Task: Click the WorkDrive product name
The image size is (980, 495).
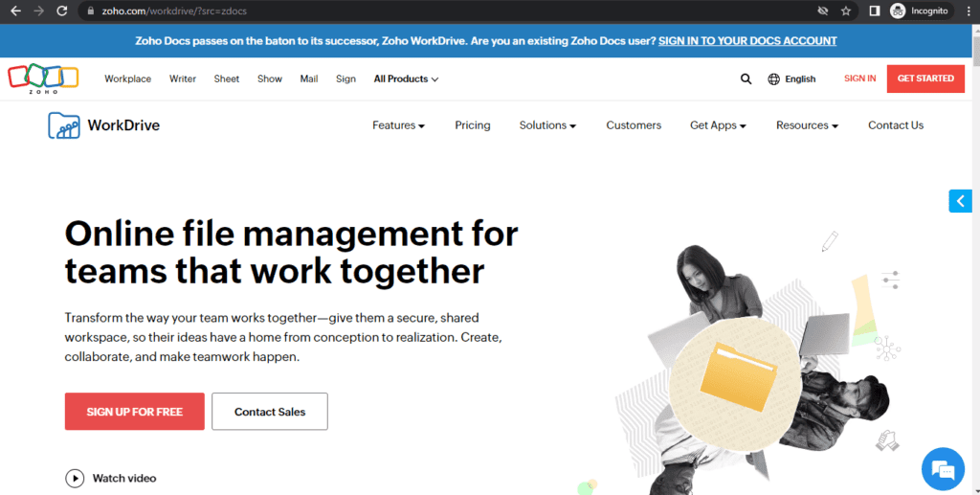Action: (123, 125)
